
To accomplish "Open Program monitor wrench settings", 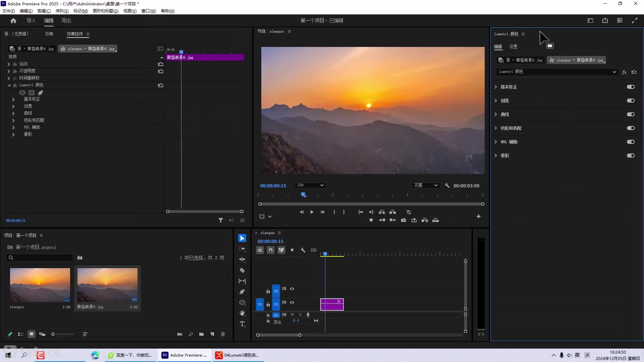I will pyautogui.click(x=447, y=185).
